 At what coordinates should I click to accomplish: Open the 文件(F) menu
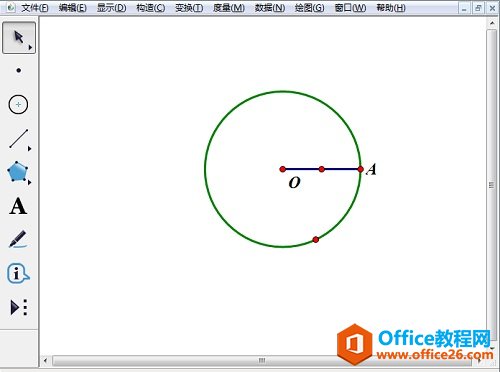pos(35,8)
